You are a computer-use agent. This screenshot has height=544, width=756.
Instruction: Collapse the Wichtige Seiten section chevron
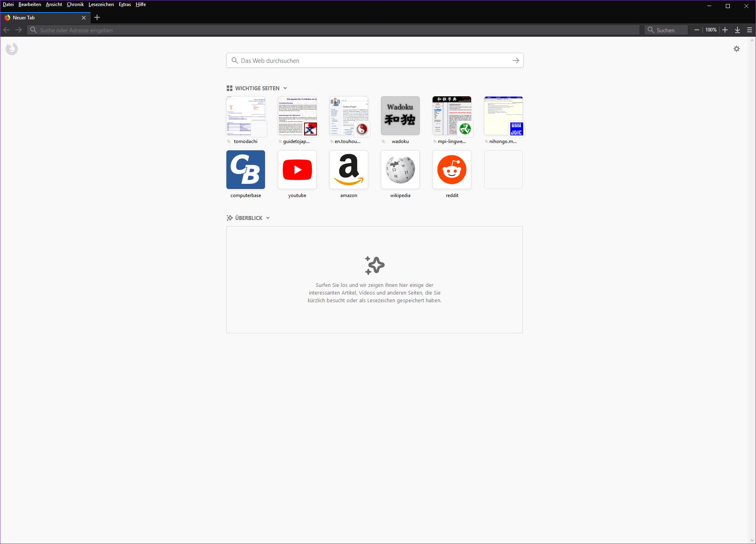coord(285,88)
